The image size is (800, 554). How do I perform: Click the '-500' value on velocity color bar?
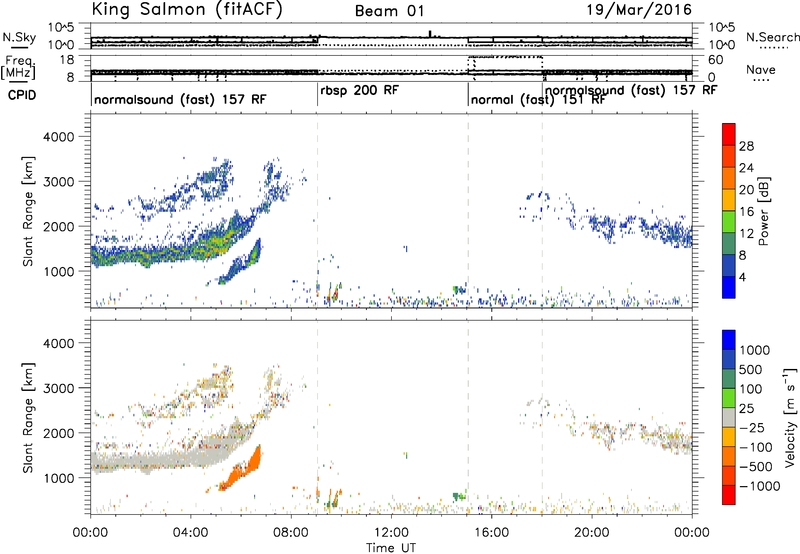[x=756, y=467]
